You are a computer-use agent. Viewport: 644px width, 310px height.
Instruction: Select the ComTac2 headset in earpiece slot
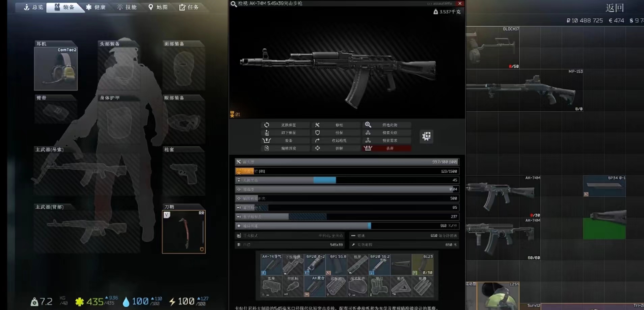coord(56,69)
